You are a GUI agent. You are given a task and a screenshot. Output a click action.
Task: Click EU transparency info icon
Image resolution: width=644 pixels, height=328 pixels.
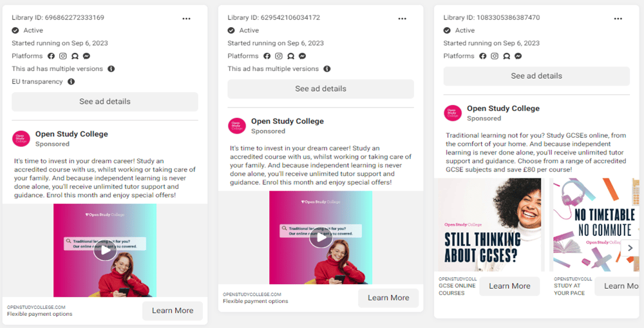point(71,81)
